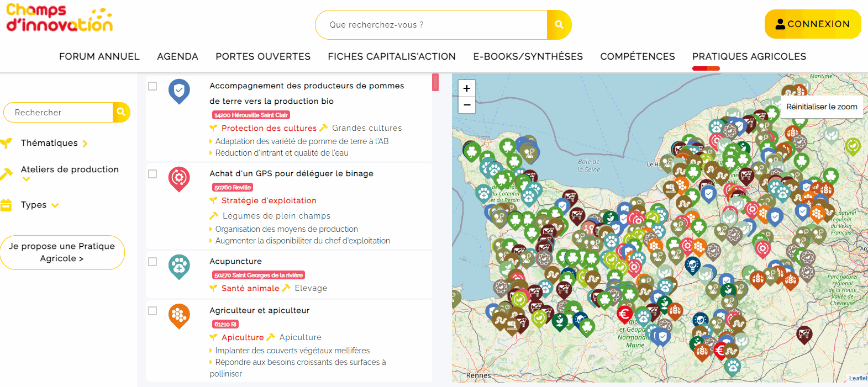Go to Fiches Capitalis'action
The width and height of the screenshot is (868, 387).
(x=392, y=56)
